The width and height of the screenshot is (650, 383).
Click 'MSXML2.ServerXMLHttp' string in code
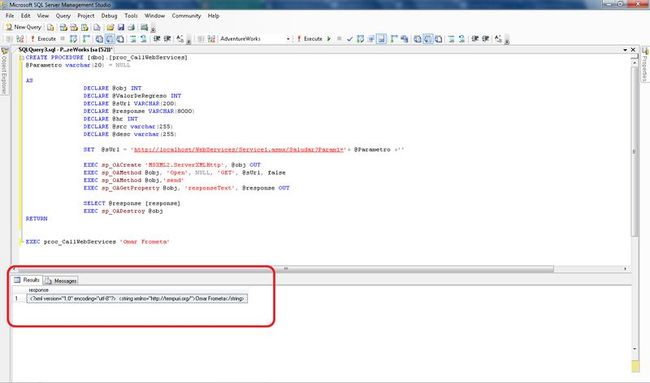pyautogui.click(x=185, y=165)
